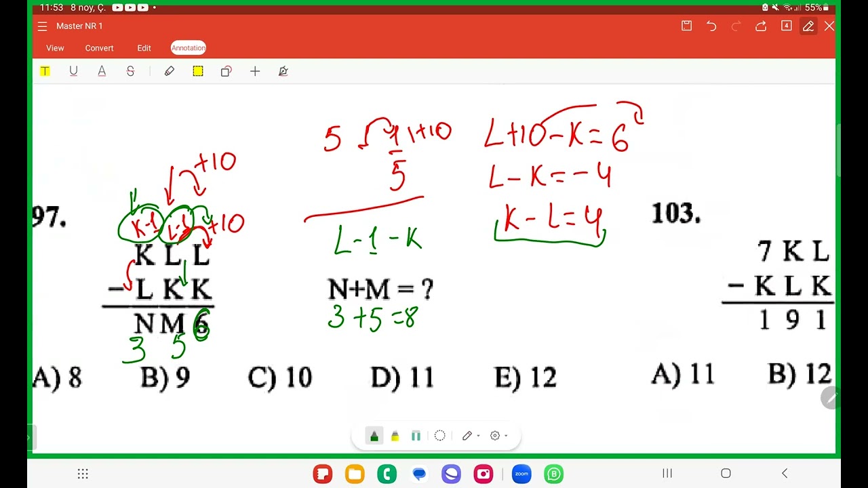Toggle the pencil edit mode

(808, 26)
